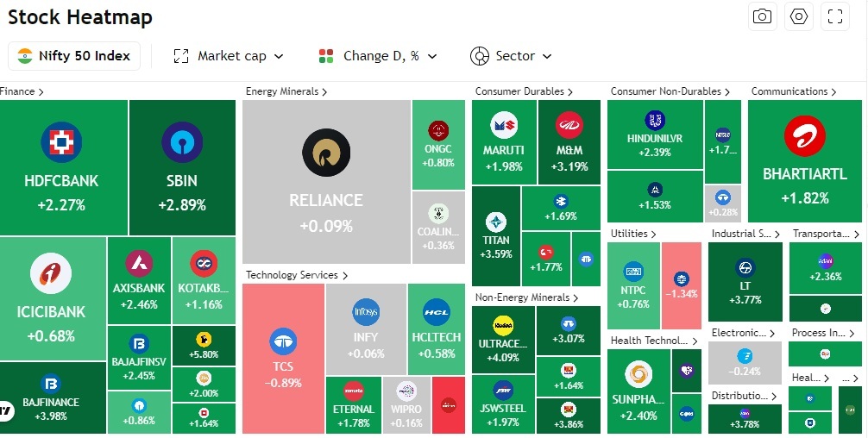The height and width of the screenshot is (438, 868).
Task: Open Transportation sector link
Action: pos(826,234)
